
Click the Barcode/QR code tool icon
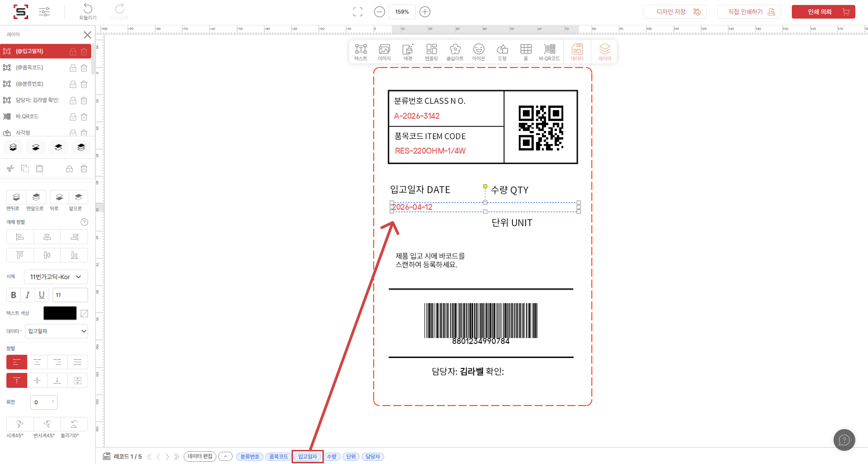tap(549, 52)
